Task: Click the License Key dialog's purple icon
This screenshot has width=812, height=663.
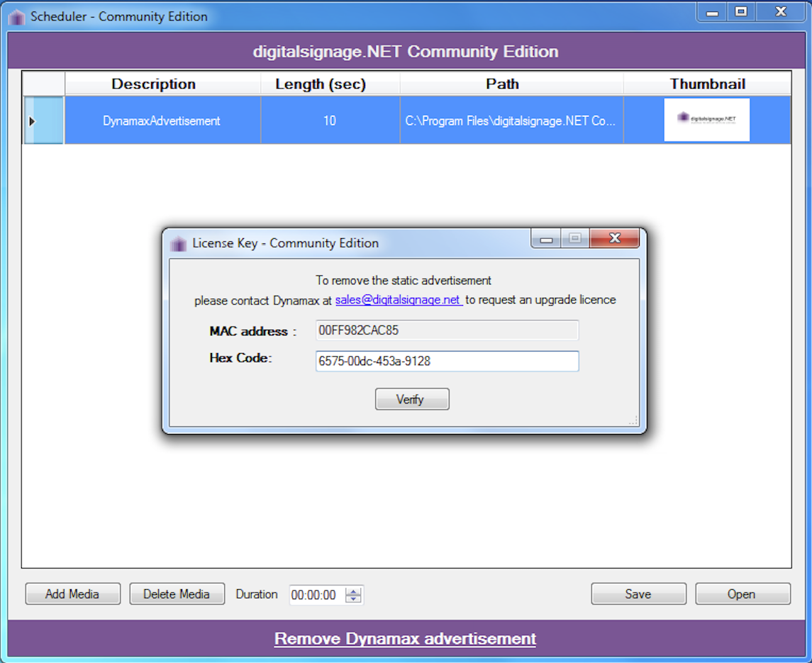Action: pyautogui.click(x=178, y=243)
